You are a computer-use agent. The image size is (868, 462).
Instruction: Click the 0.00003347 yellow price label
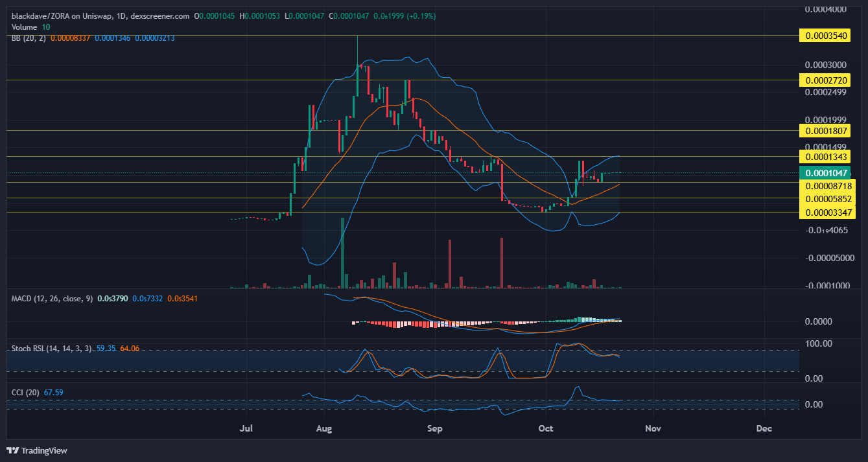tap(827, 212)
